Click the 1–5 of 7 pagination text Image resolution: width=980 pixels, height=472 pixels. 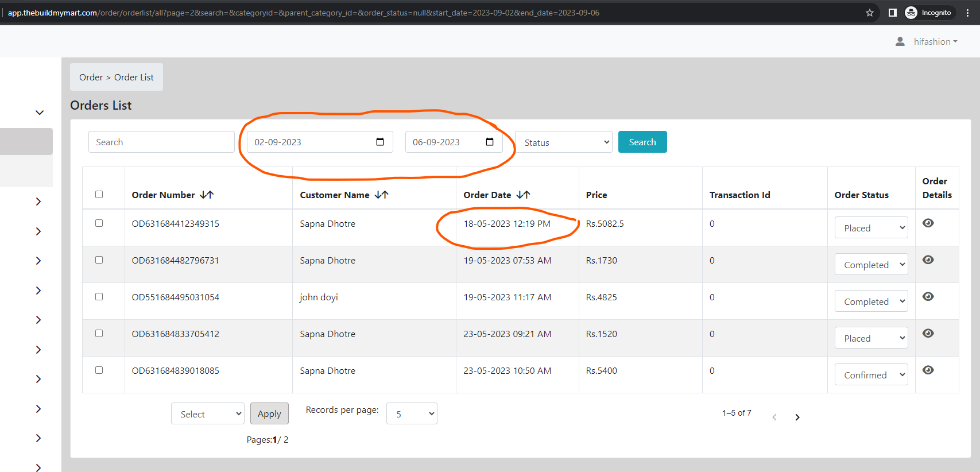737,413
